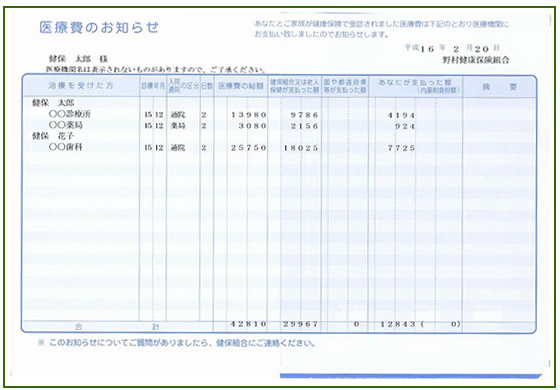Click the footnote about contacting 健保組合
This screenshot has height=390, width=560.
coord(177,343)
